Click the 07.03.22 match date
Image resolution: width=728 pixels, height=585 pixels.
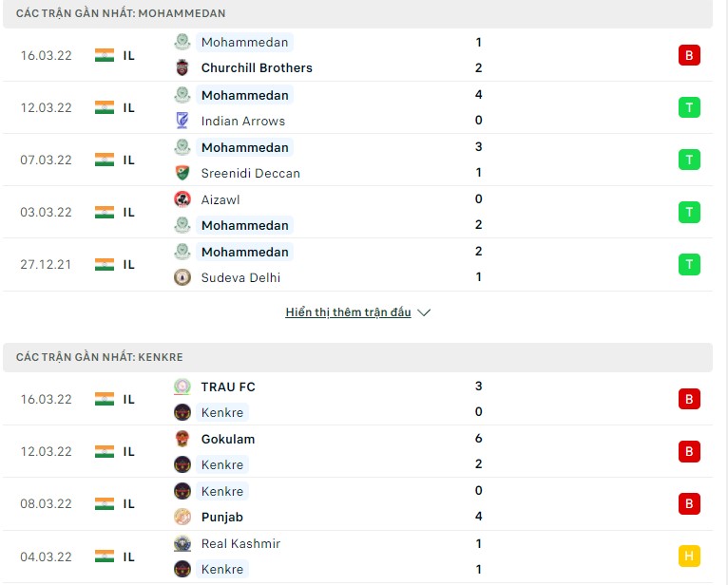pos(46,160)
